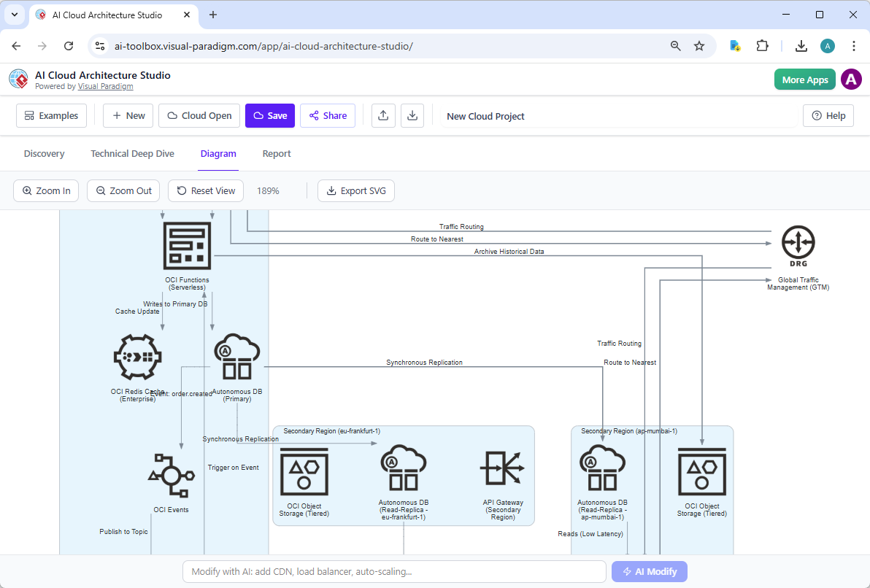Open the browser extensions puzzle icon
870x588 pixels.
coord(762,45)
